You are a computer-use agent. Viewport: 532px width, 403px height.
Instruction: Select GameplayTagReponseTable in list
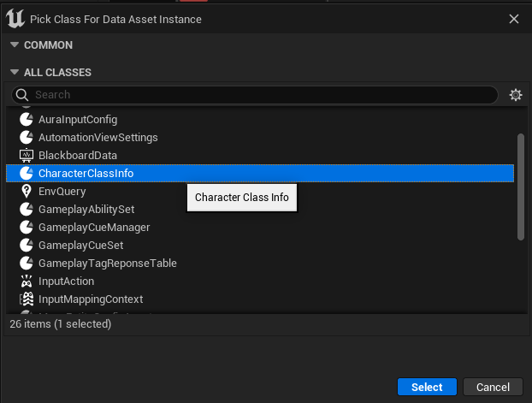tap(107, 264)
